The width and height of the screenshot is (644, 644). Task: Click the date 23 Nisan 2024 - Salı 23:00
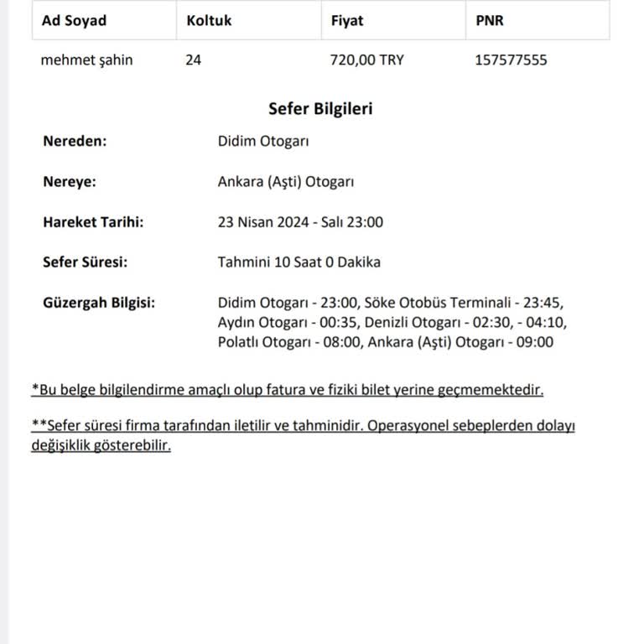(300, 222)
